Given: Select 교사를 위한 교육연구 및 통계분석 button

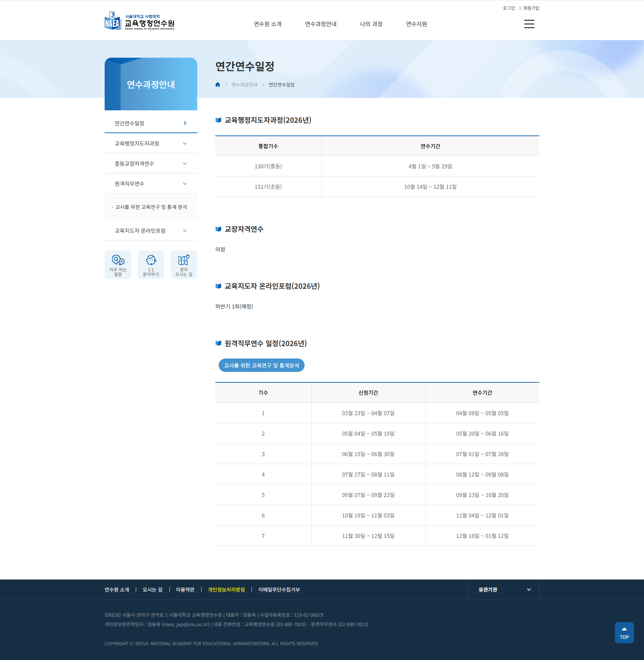Looking at the screenshot, I should [x=261, y=365].
